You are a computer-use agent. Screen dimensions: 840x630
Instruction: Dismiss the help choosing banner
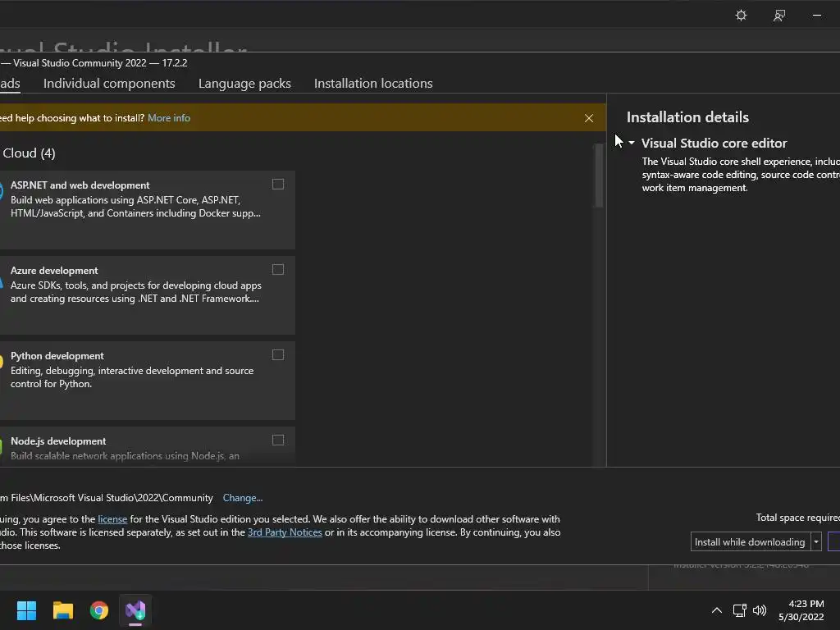(589, 118)
